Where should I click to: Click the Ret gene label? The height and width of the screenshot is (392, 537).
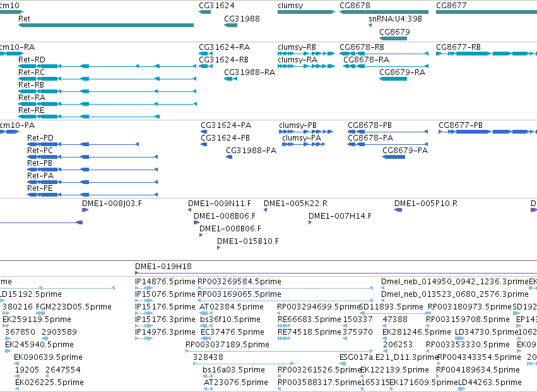click(x=24, y=19)
